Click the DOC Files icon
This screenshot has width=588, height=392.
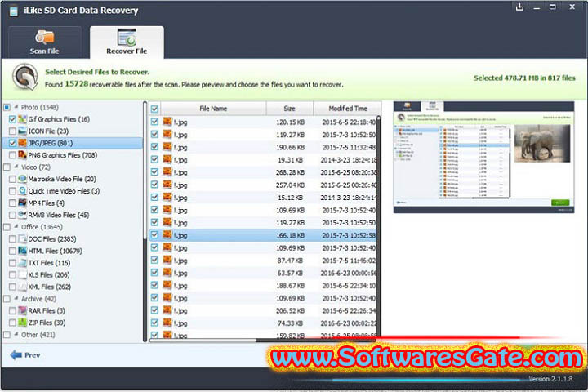click(23, 239)
